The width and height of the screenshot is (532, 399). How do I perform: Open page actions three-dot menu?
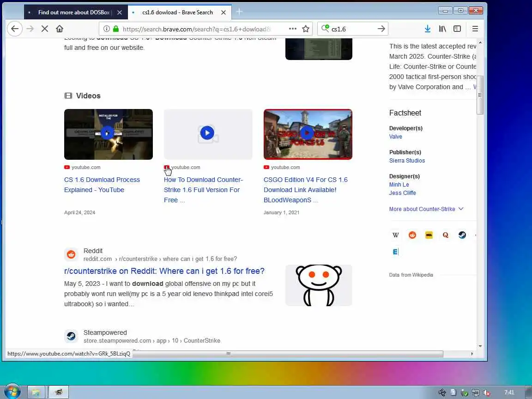coord(292,29)
